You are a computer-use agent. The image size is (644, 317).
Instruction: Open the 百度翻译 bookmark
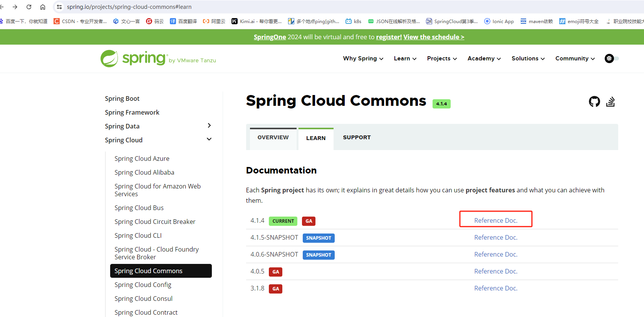(183, 21)
